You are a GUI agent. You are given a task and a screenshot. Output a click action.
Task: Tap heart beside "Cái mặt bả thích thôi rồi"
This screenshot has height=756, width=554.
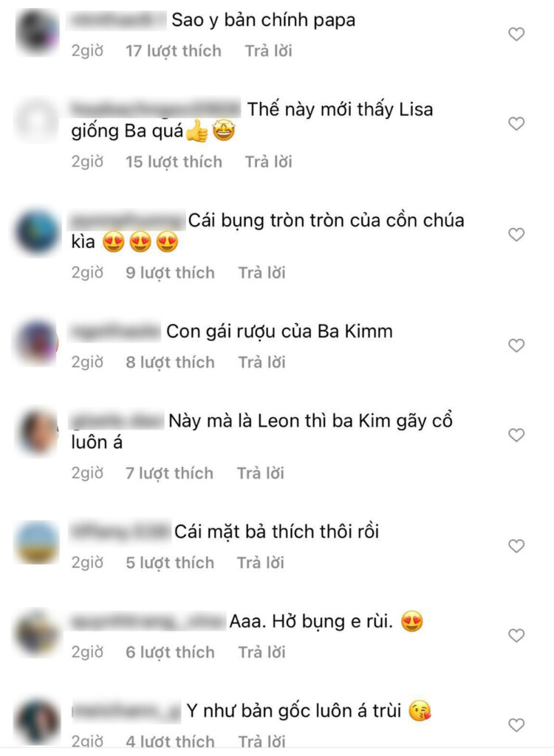[516, 546]
